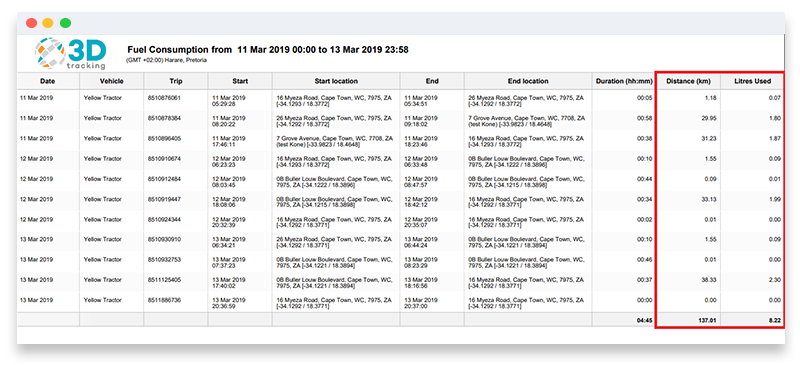Click trip ID 8510932753
Screen dimensions: 800x365
coord(164,260)
